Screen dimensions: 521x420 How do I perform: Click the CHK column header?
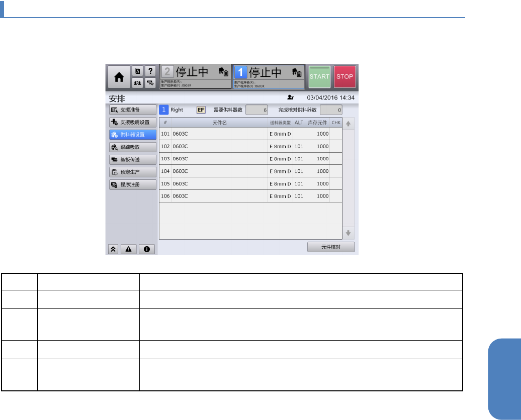tap(336, 123)
